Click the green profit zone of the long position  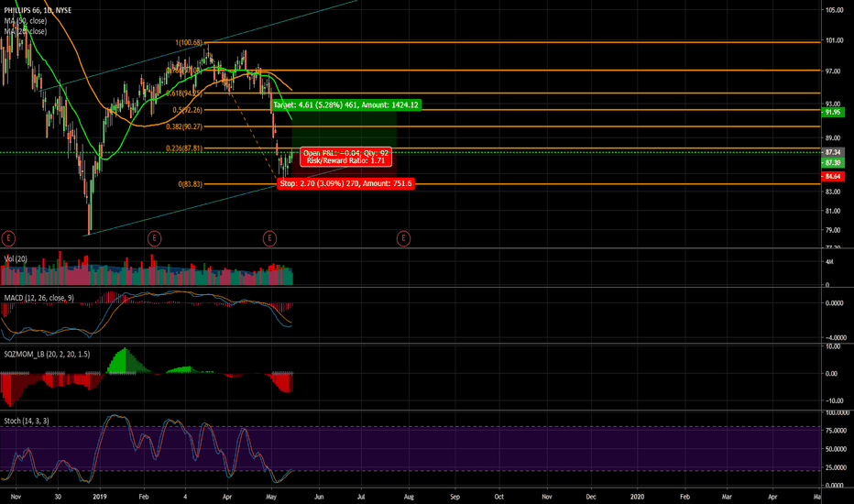tap(345, 131)
